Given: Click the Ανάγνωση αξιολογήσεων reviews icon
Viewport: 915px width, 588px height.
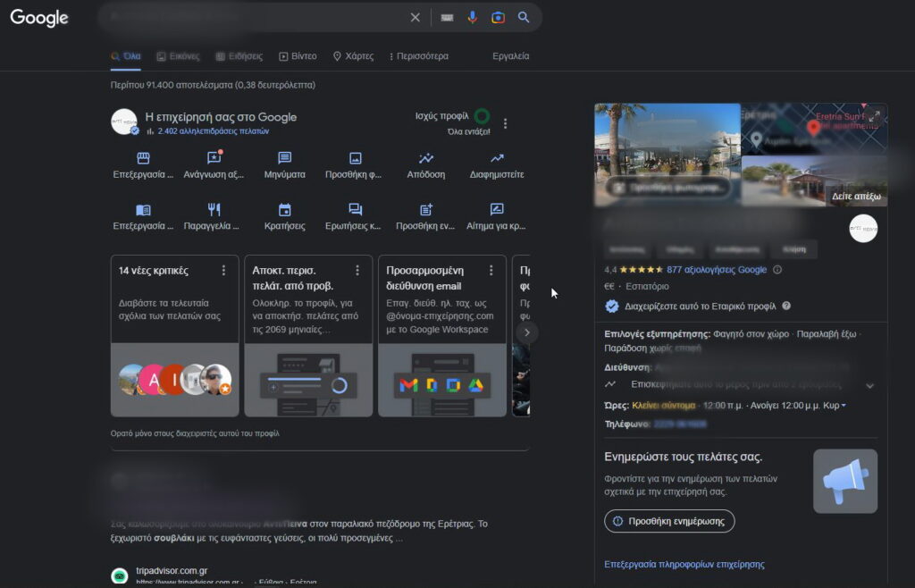Looking at the screenshot, I should [x=214, y=158].
